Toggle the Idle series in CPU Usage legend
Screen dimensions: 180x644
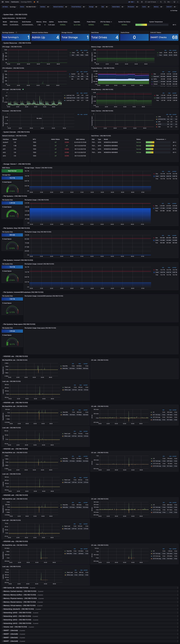click(73, 55)
